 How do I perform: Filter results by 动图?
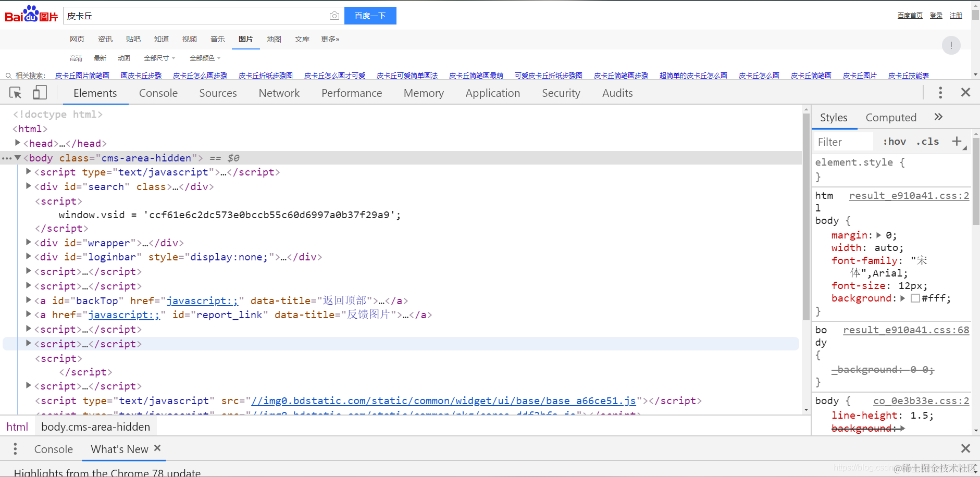[124, 58]
